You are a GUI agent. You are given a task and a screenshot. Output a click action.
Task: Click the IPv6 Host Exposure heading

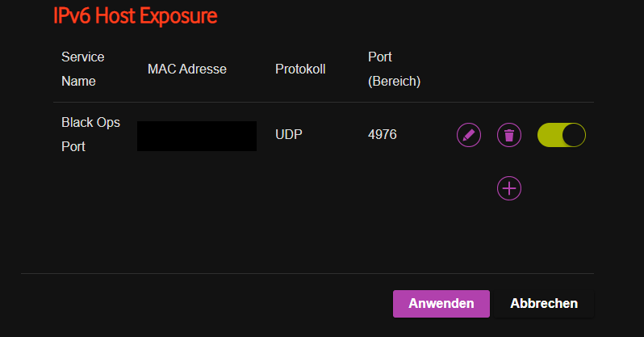(135, 16)
